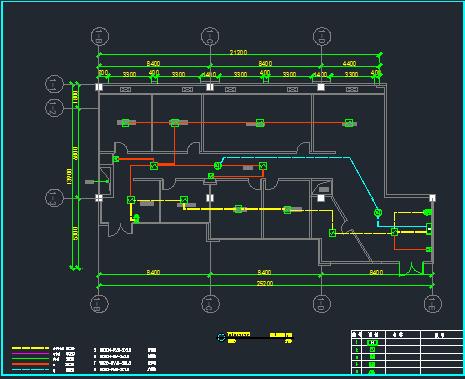Click the bottom-right column grid bubble
The width and height of the screenshot is (465, 379).
(433, 304)
